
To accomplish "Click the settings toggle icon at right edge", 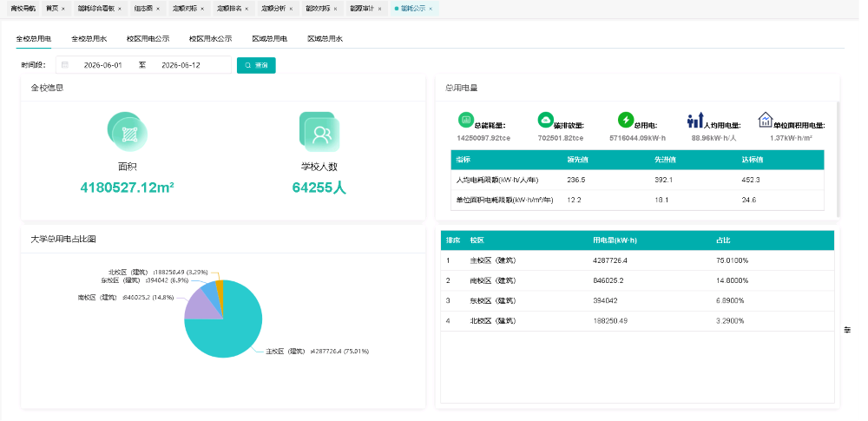I will point(847,330).
